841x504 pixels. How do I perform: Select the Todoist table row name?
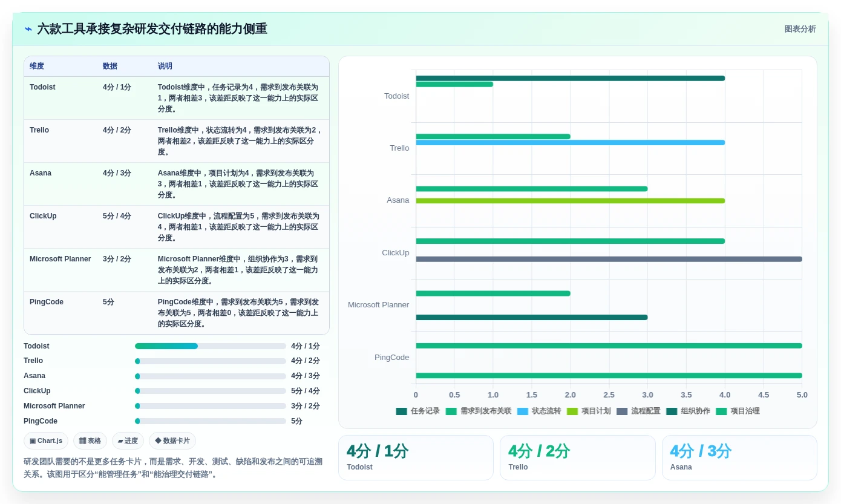[42, 87]
